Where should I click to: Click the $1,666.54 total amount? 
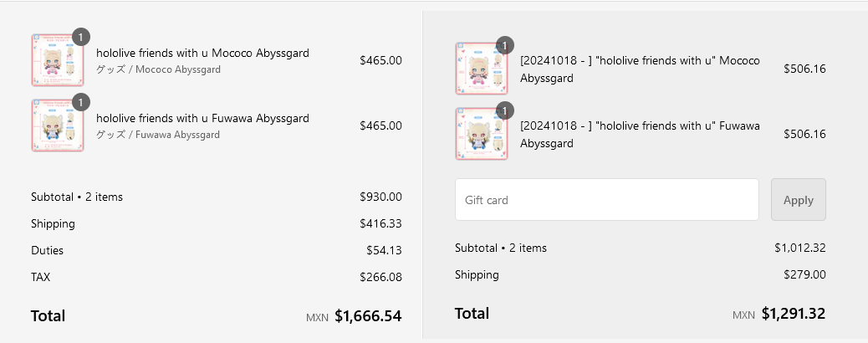[368, 315]
